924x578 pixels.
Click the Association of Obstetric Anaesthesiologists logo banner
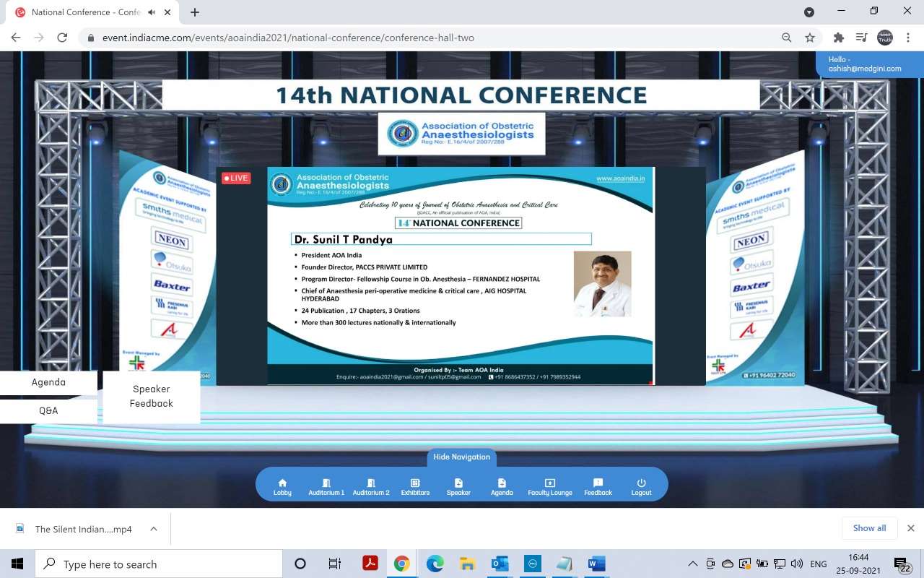pyautogui.click(x=461, y=134)
